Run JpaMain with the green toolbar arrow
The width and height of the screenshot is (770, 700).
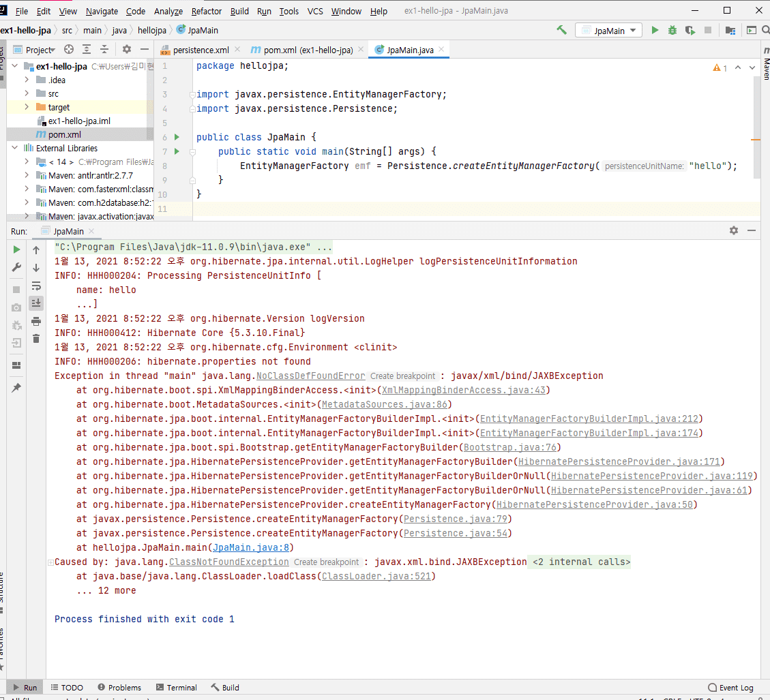pyautogui.click(x=655, y=30)
